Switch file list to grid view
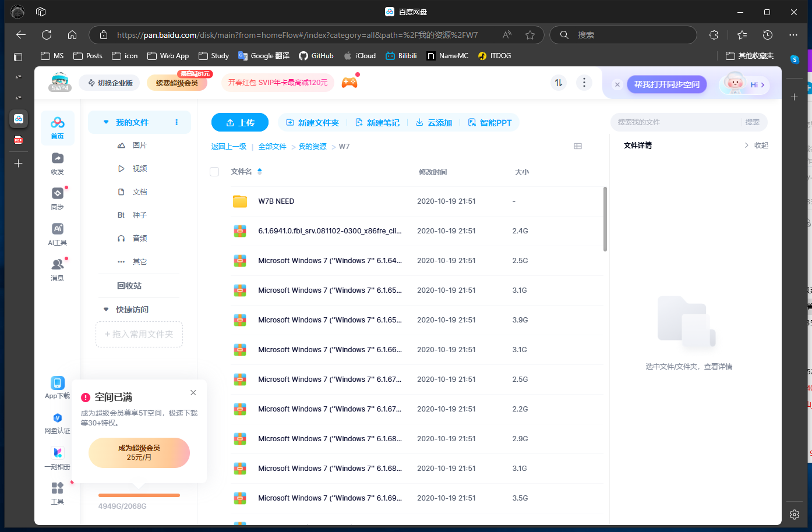The width and height of the screenshot is (812, 532). (578, 146)
